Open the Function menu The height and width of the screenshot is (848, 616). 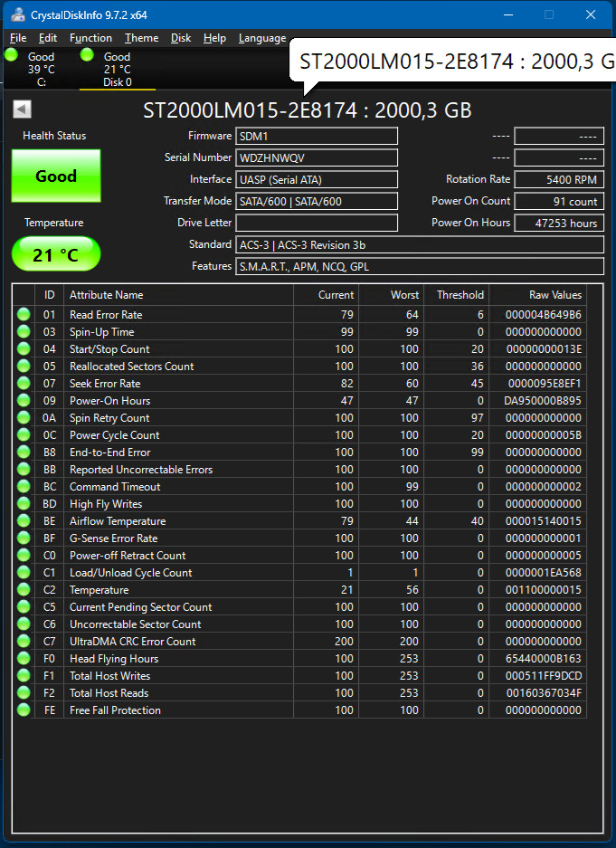click(x=90, y=38)
